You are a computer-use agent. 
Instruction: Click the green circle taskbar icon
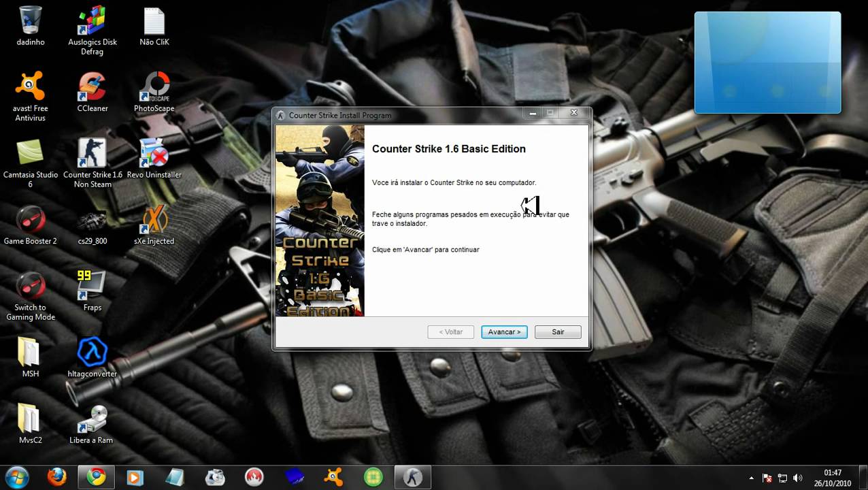[x=373, y=477]
